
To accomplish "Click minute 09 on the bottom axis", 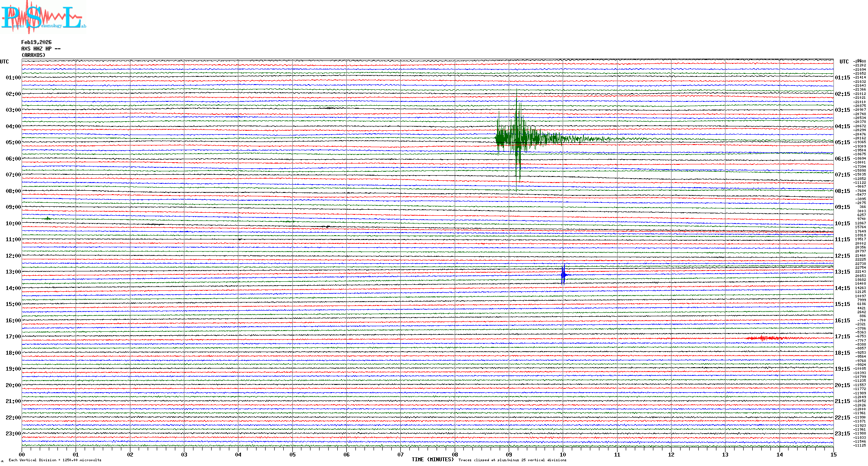I will (509, 454).
